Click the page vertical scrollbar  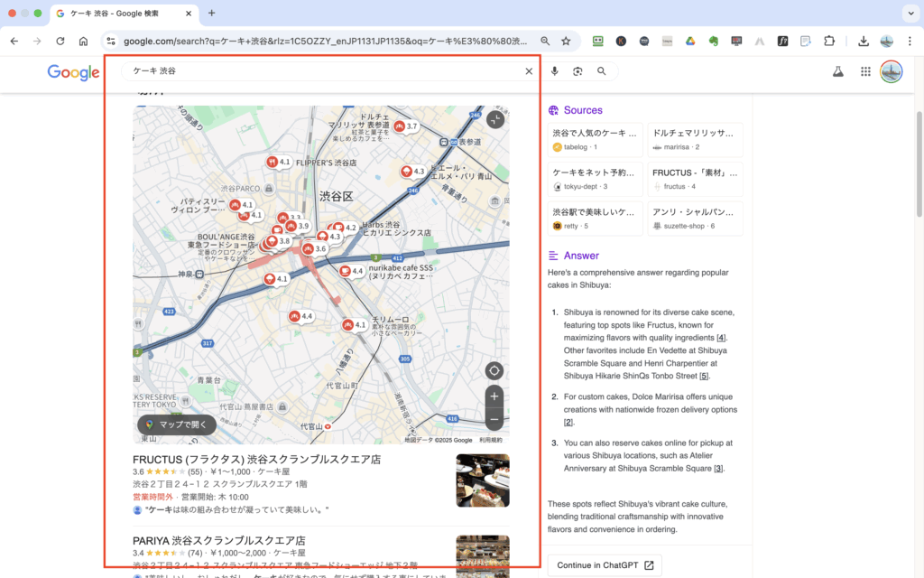click(x=919, y=164)
